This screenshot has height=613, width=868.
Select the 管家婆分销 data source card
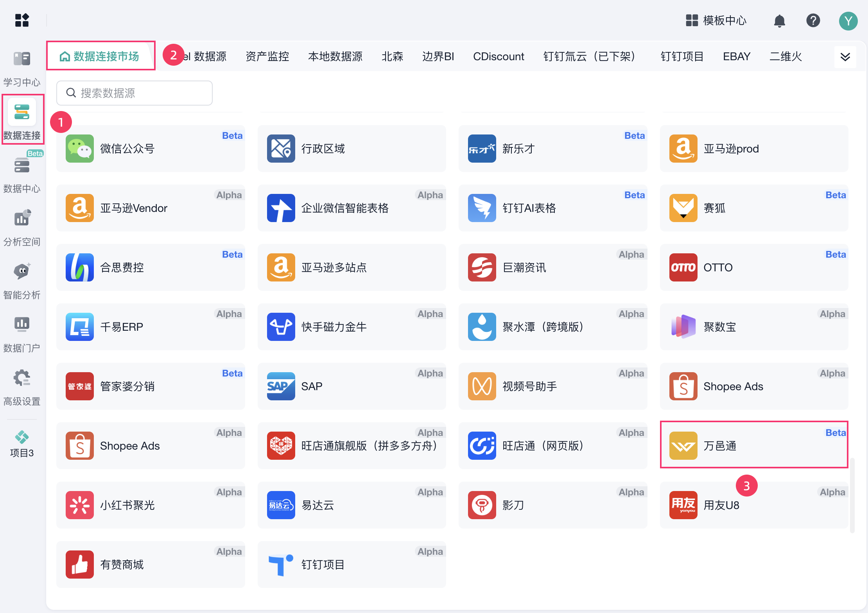point(151,386)
